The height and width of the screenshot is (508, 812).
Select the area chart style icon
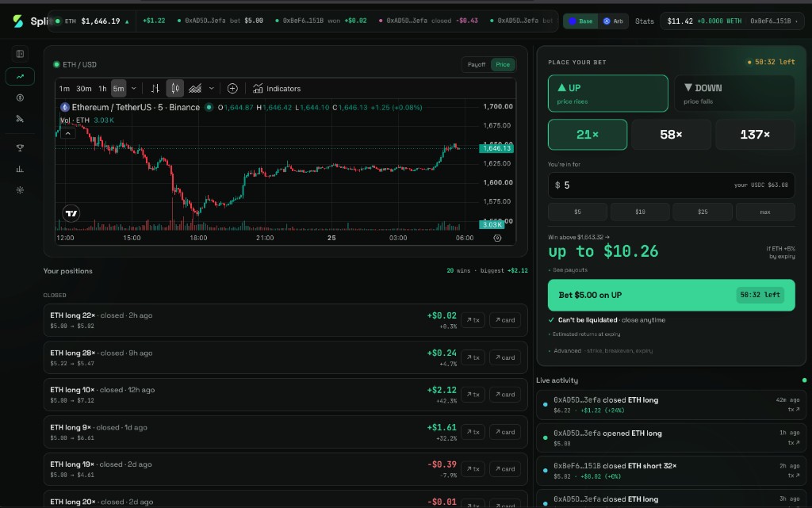(x=195, y=89)
